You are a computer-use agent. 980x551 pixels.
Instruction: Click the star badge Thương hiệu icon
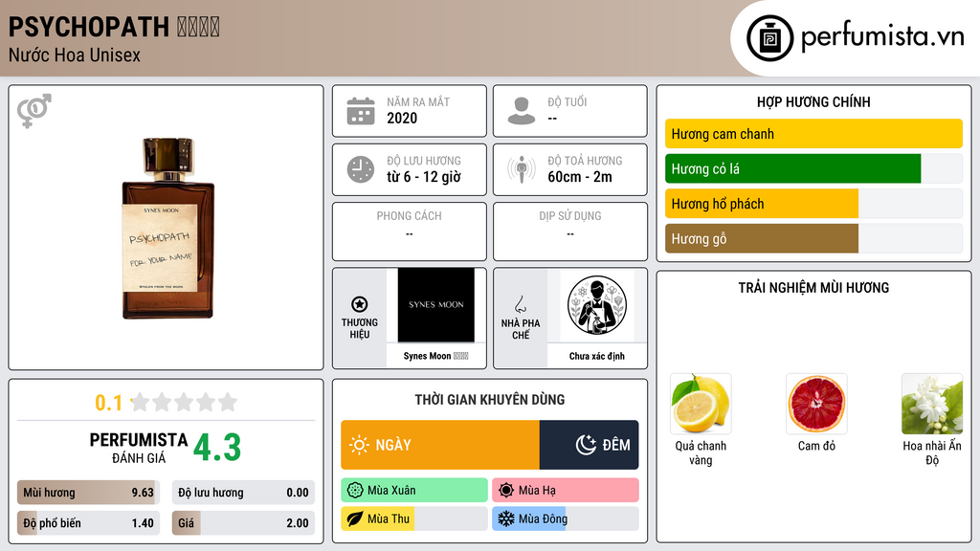click(360, 304)
